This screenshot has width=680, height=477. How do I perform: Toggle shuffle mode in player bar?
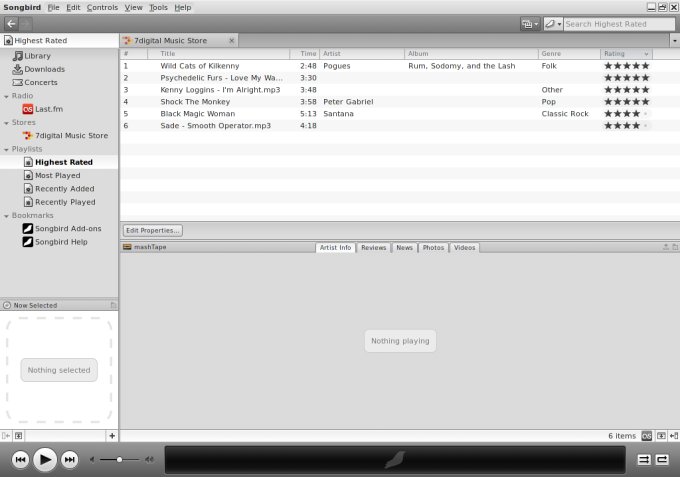644,459
